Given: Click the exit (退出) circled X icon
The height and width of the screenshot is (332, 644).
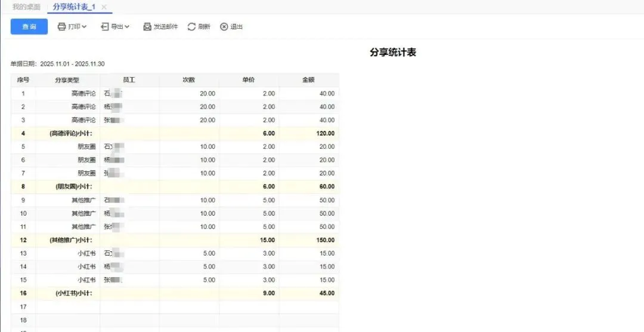Looking at the screenshot, I should coord(224,27).
